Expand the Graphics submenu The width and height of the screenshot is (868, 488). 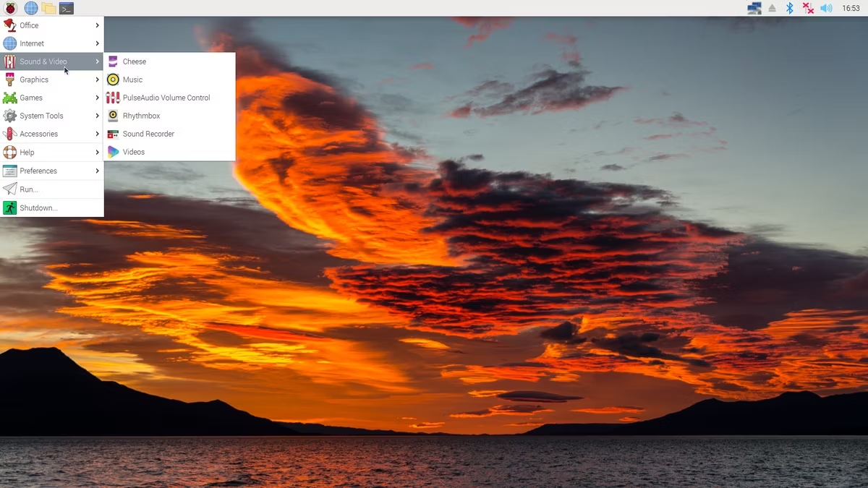(x=34, y=80)
